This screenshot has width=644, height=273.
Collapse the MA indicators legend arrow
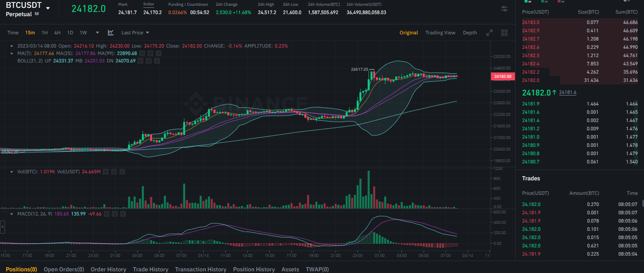click(x=12, y=53)
